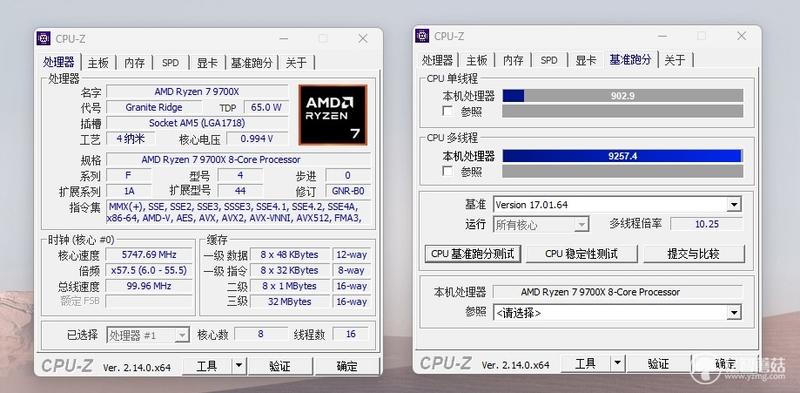Switch to 主板 tab in left window
The width and height of the screenshot is (800, 393).
tap(98, 63)
